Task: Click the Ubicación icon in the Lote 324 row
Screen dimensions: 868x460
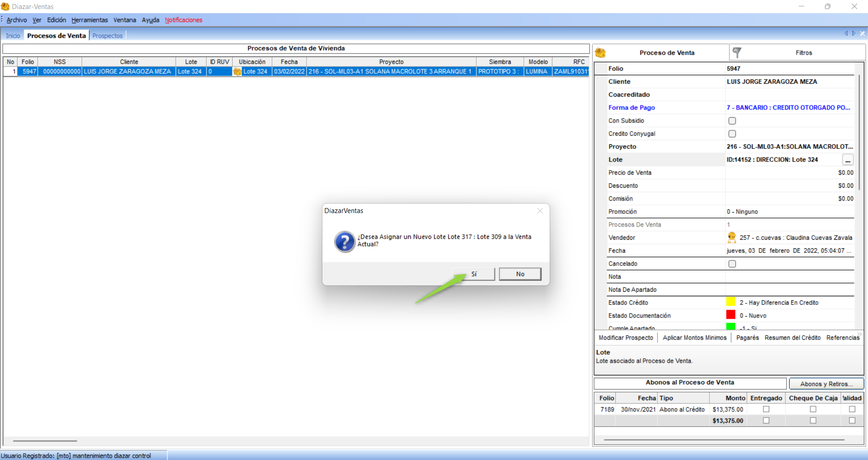Action: (x=237, y=71)
